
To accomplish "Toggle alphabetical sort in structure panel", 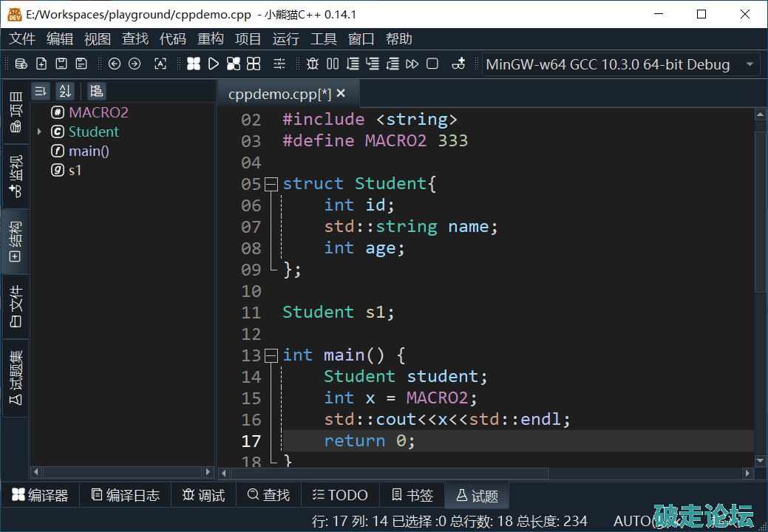I will pyautogui.click(x=65, y=91).
